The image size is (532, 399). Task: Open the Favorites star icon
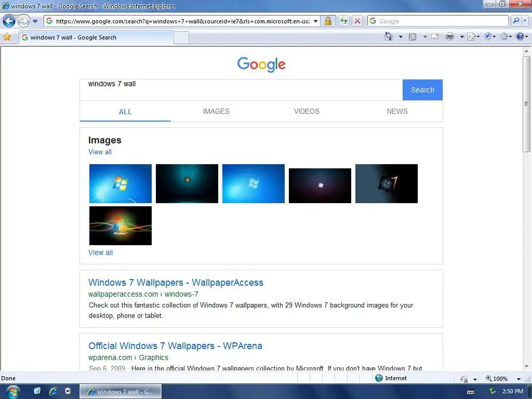[7, 37]
